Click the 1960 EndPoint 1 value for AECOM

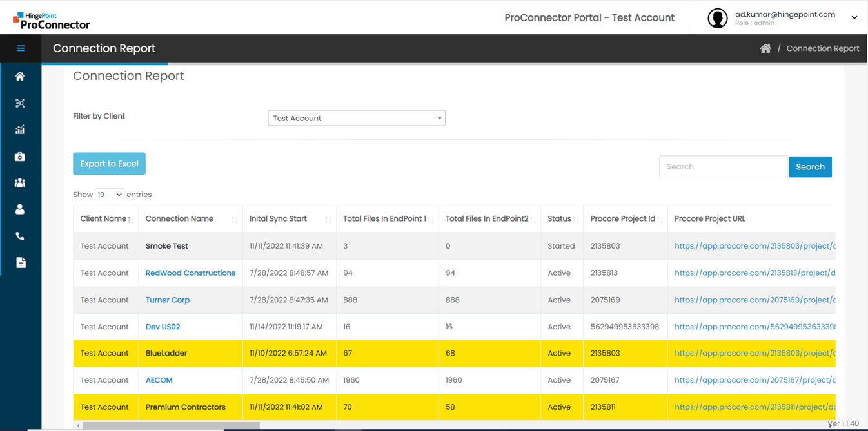click(x=351, y=380)
